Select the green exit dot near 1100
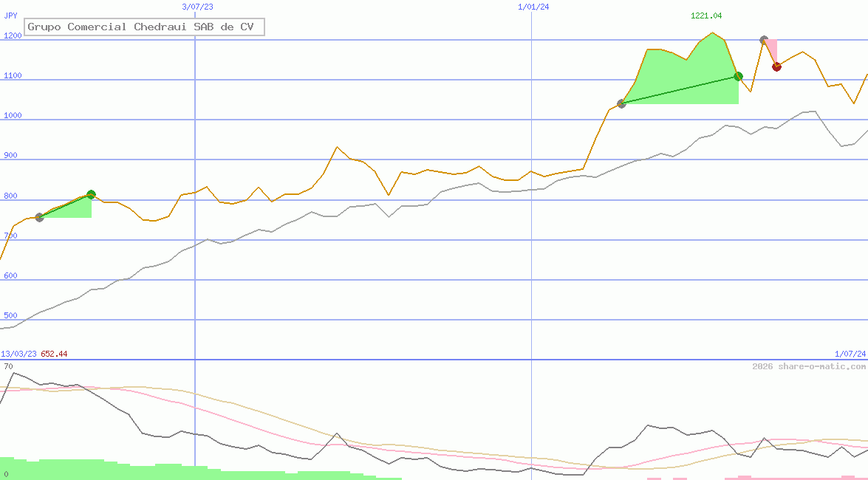The height and width of the screenshot is (480, 868). pos(738,76)
